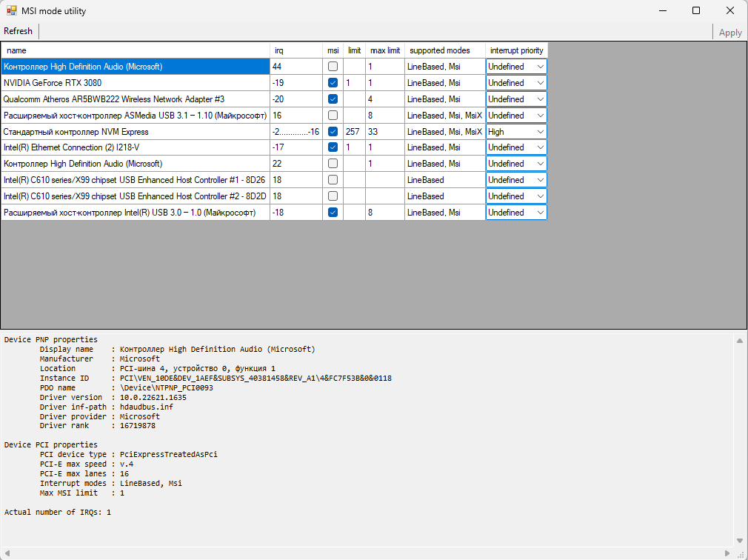Select USB Enhanced Host Controller #2 - 8D2D
Viewport: 748px width, 560px height.
[136, 196]
